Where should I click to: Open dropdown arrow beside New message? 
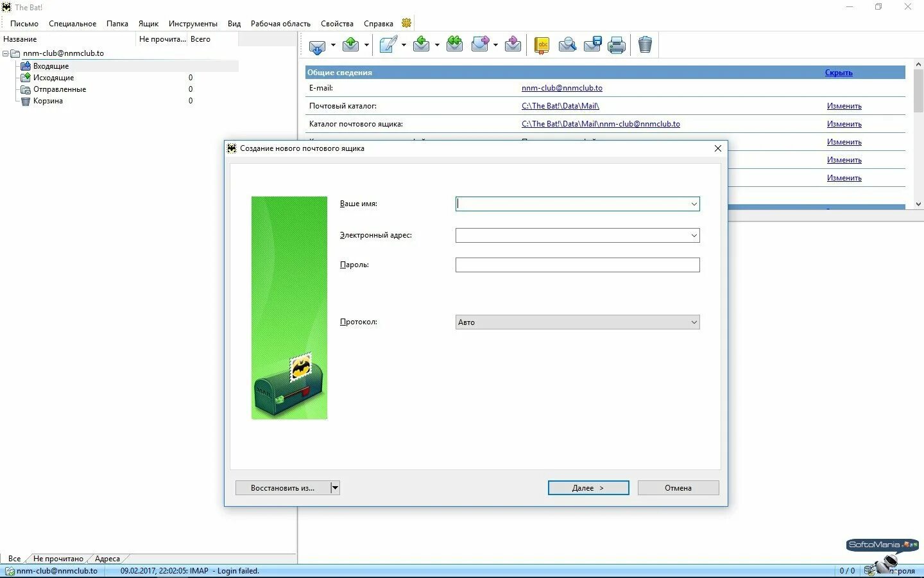tap(404, 45)
